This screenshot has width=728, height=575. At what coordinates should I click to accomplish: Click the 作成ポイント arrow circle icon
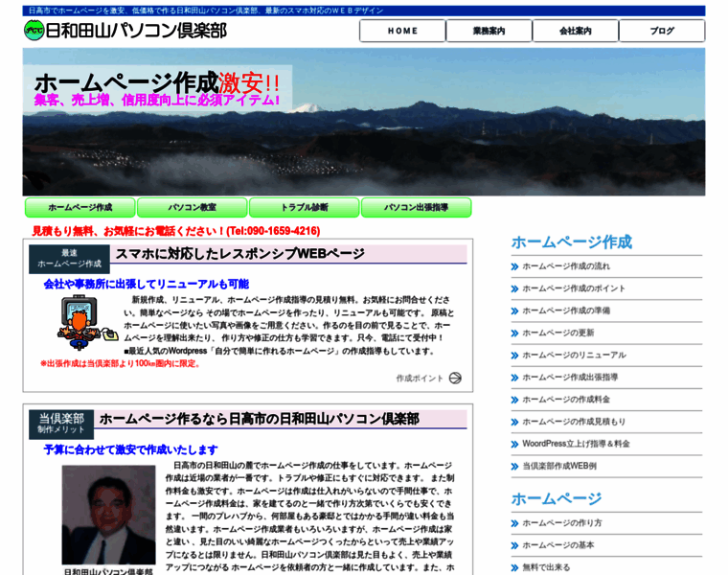[x=455, y=379]
